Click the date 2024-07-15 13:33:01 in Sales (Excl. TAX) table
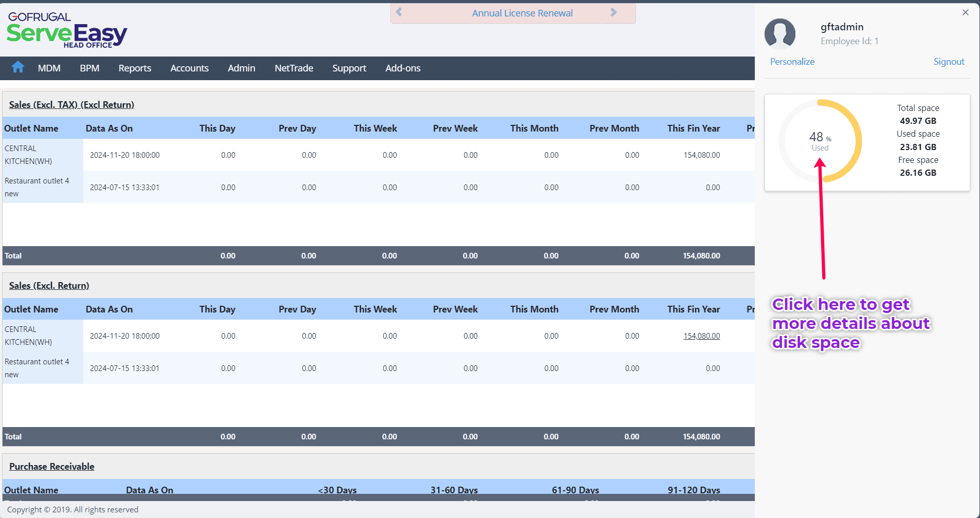The image size is (980, 518). coord(125,188)
